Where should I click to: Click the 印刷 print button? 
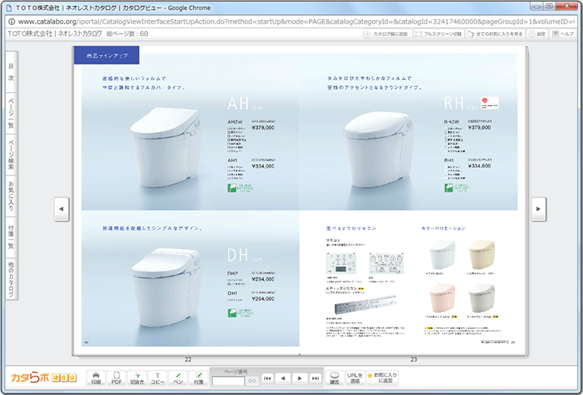[x=96, y=378]
